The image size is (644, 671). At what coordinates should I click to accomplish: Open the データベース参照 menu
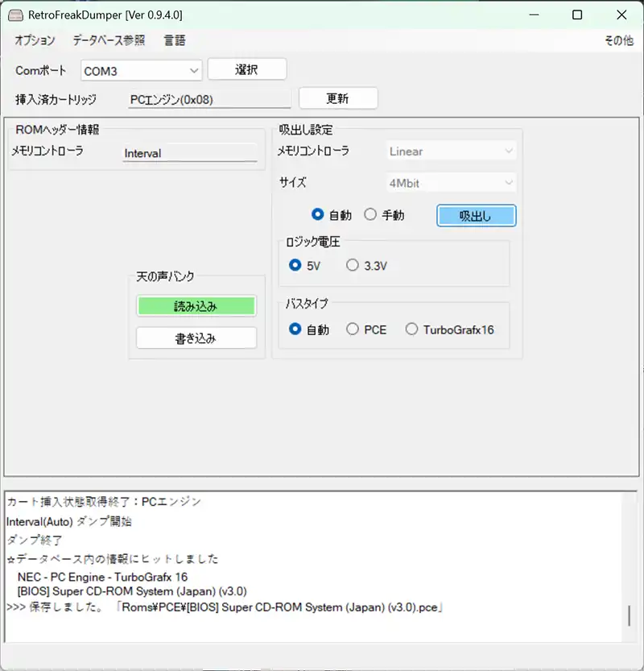pos(109,40)
